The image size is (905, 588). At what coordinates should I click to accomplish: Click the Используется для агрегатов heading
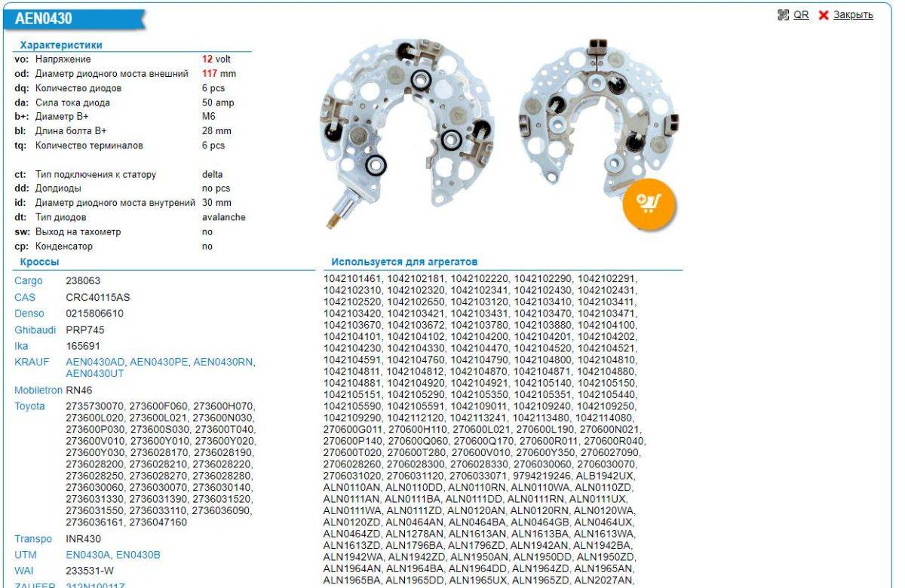click(404, 262)
